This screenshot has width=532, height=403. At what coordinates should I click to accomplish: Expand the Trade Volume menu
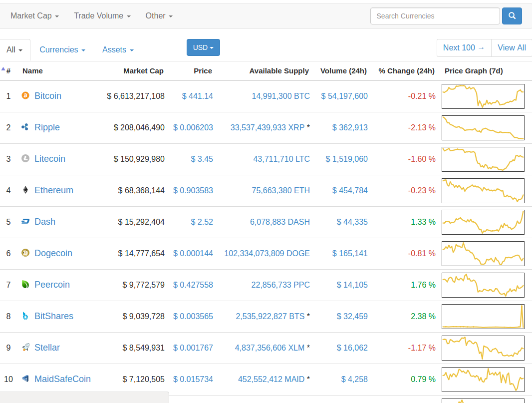click(102, 16)
